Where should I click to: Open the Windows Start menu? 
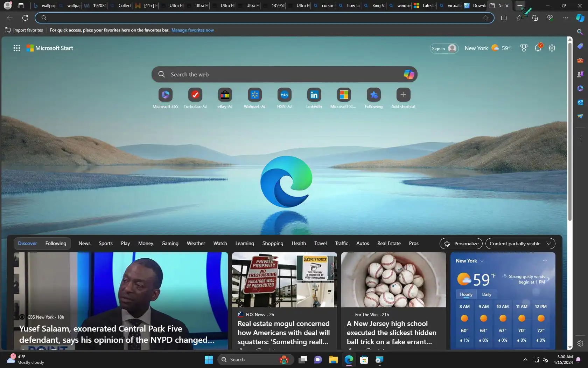209,360
